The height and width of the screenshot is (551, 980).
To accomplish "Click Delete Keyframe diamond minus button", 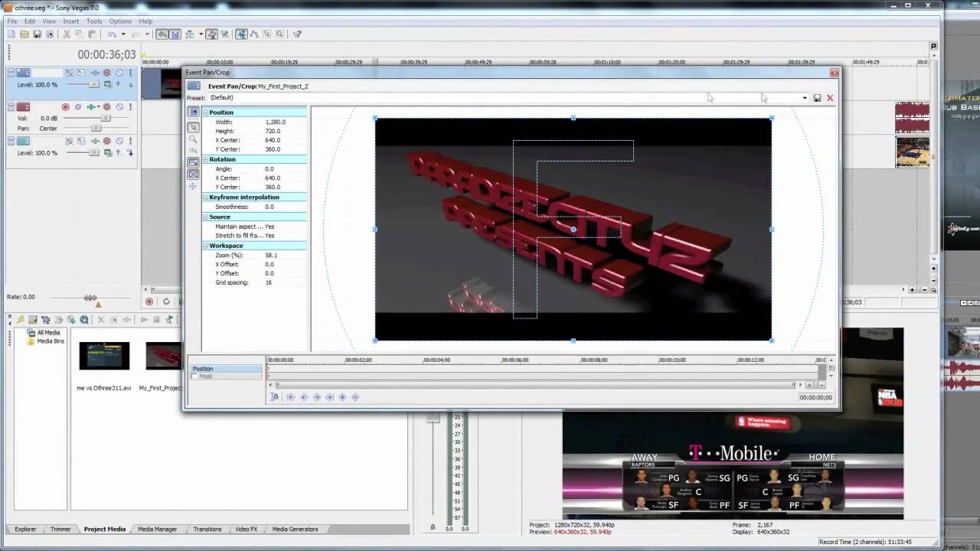I will pos(355,396).
